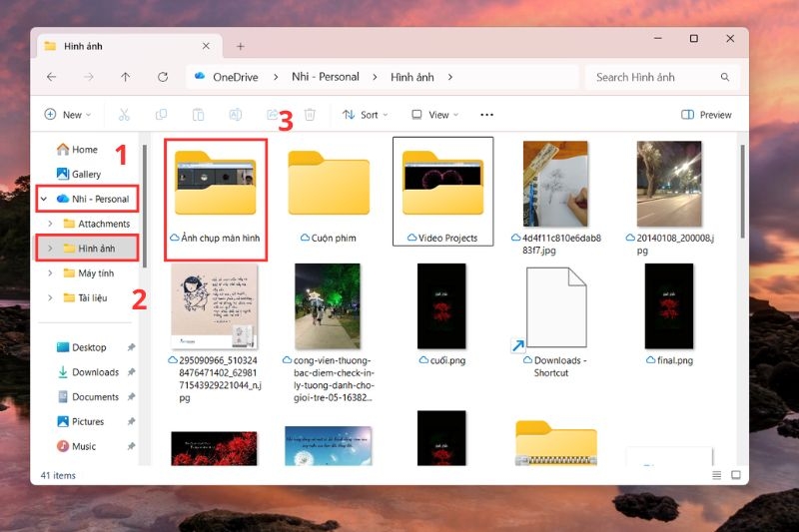Click the Share icon in toolbar
This screenshot has width=799, height=532.
coord(273,115)
